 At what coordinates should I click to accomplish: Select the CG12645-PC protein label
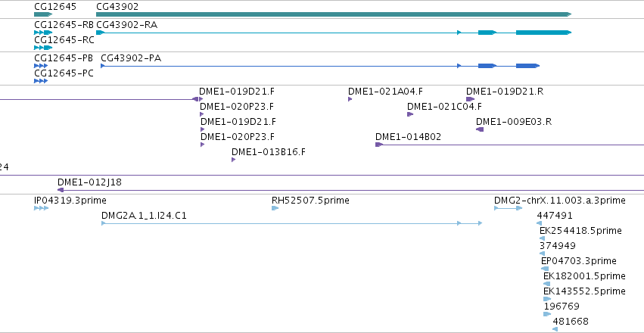[x=64, y=73]
